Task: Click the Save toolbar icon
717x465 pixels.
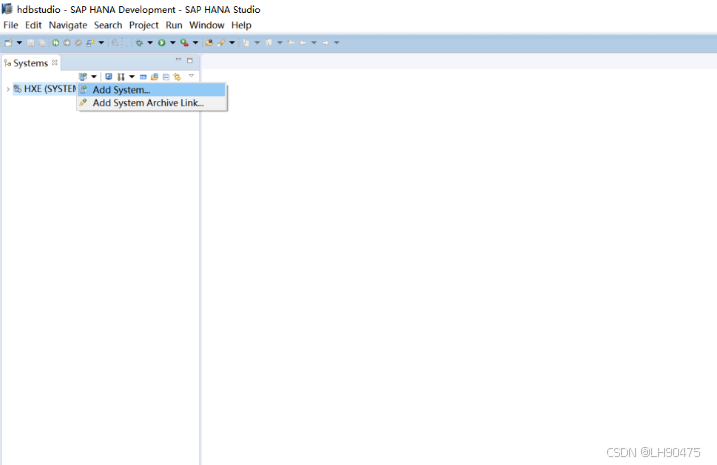Action: point(31,43)
